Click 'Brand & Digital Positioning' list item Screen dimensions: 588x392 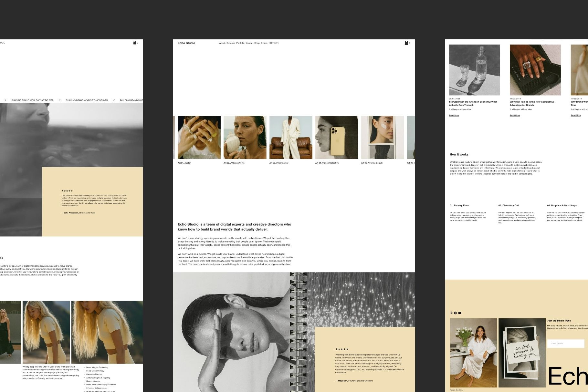tap(97, 367)
